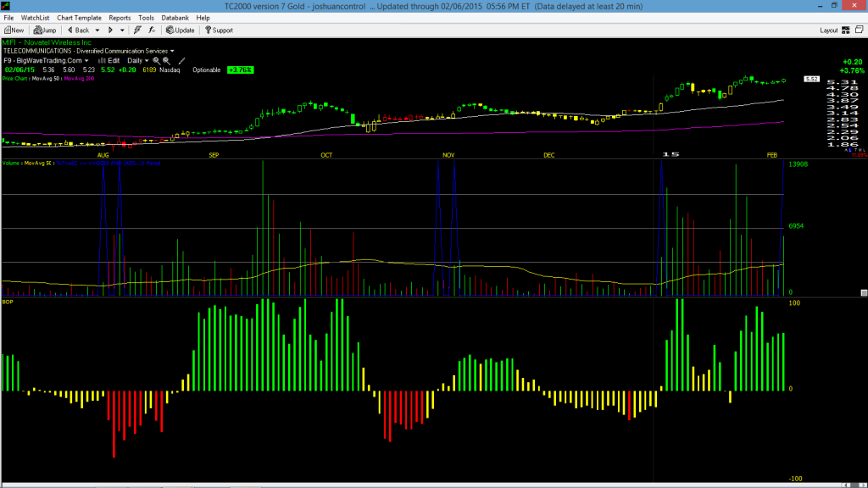
Task: Expand the Forward history dropdown arrow
Action: coord(122,30)
